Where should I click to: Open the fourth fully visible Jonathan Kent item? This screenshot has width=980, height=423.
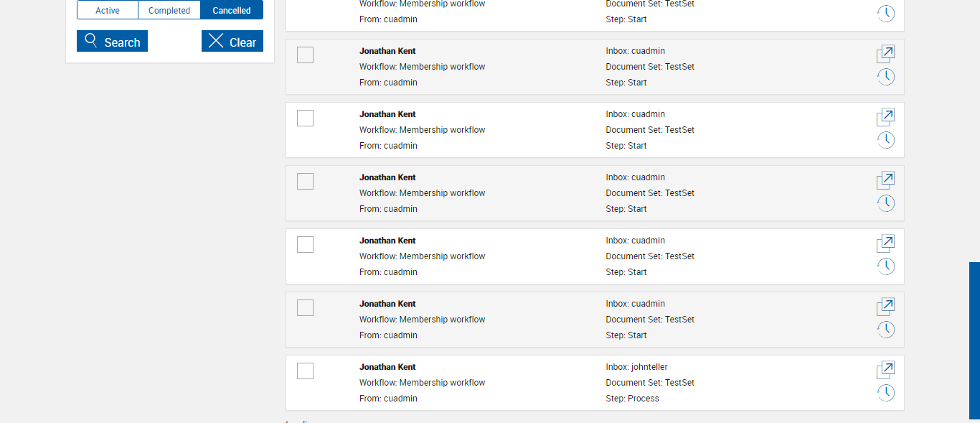[886, 243]
